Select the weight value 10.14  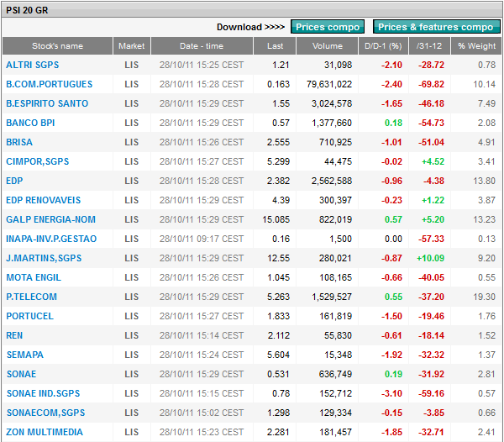pos(484,84)
